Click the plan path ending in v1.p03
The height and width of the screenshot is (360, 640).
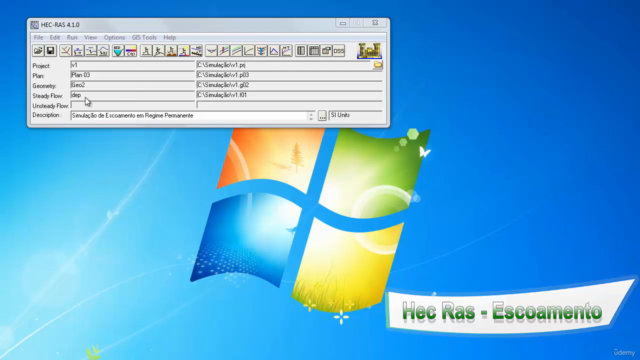click(289, 75)
